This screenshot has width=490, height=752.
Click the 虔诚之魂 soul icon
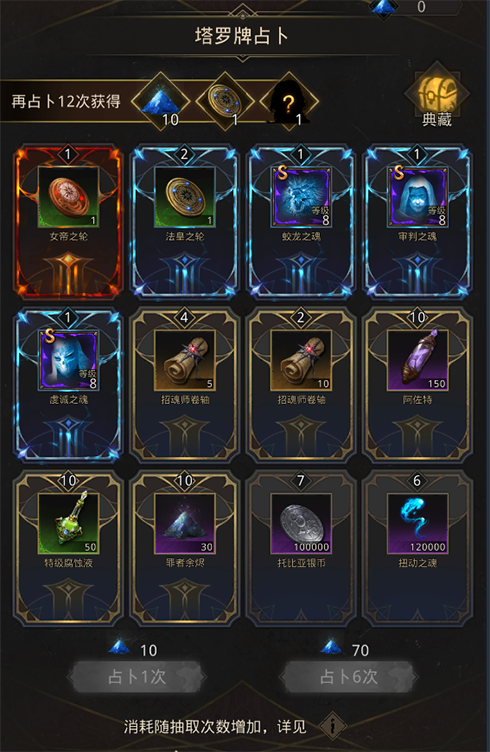point(68,360)
